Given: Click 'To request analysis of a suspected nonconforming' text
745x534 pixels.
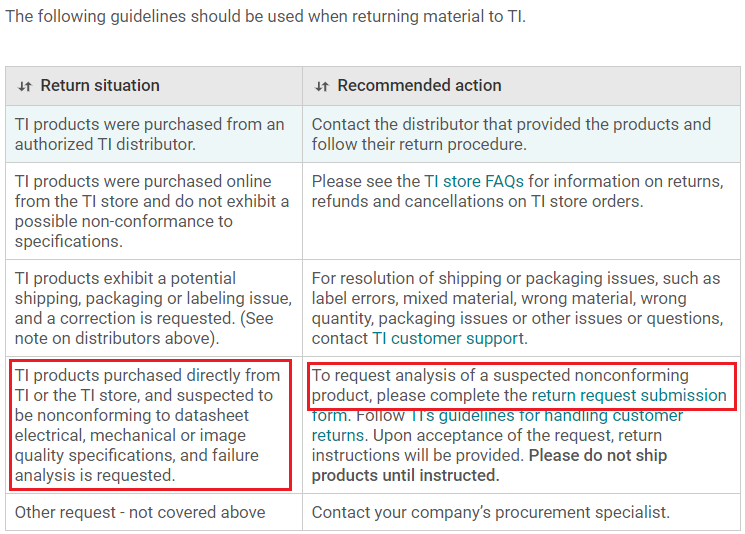Looking at the screenshot, I should (x=499, y=376).
